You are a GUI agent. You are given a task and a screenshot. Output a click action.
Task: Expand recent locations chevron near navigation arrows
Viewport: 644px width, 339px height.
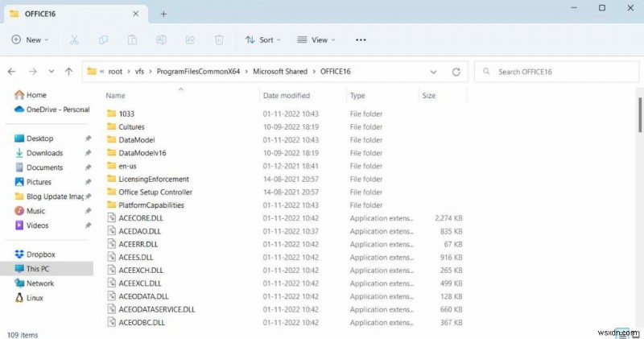[x=51, y=72]
